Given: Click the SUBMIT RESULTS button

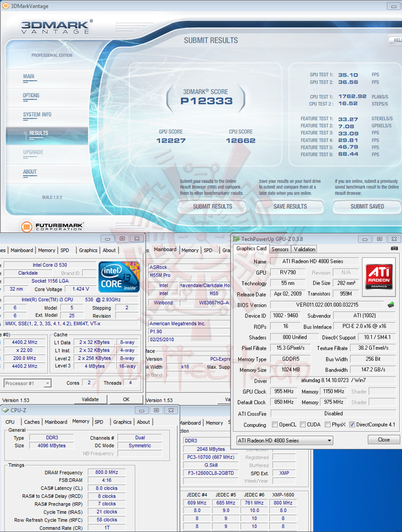Looking at the screenshot, I should [x=212, y=207].
